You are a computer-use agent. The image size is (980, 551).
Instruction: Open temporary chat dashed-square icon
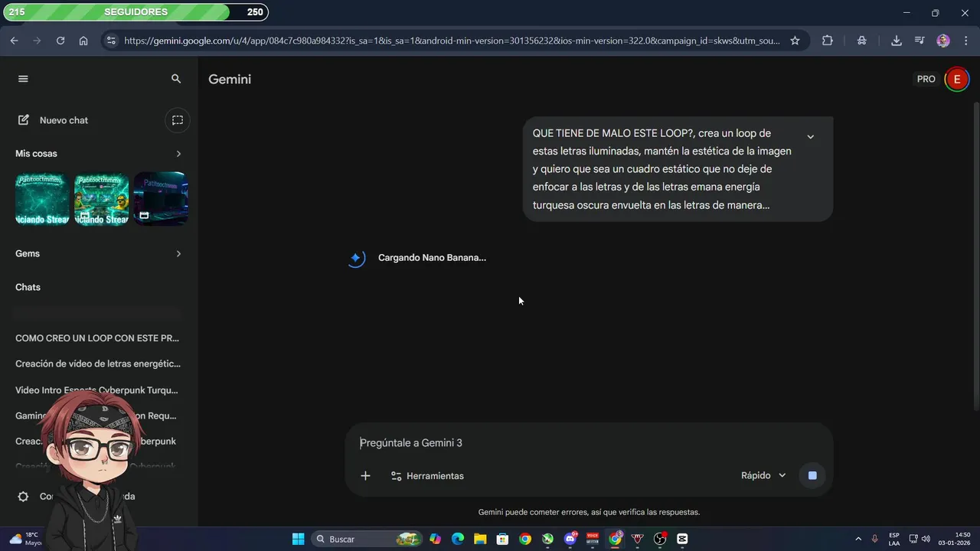pos(178,120)
